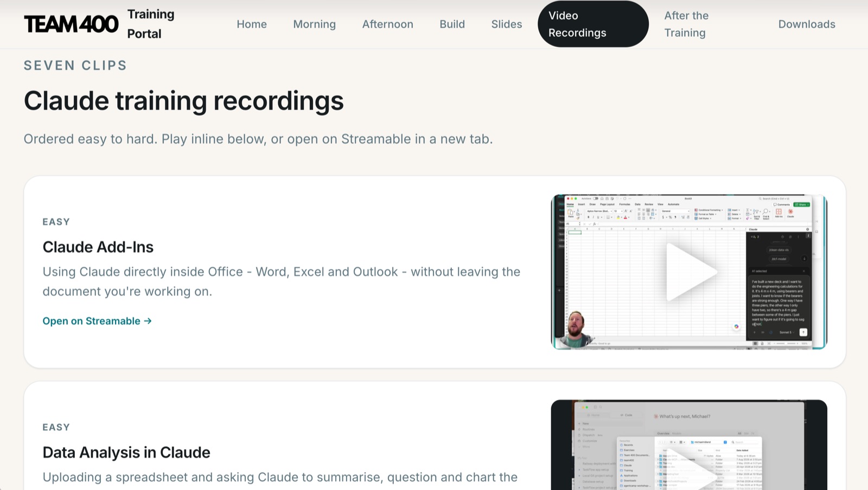This screenshot has width=868, height=490.
Task: Click the 'Ordered easy to hard' subtitle
Action: 258,139
